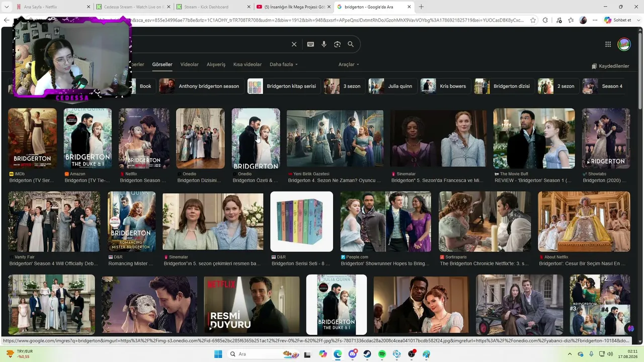Open the About Netflix queen throne image

(x=584, y=221)
